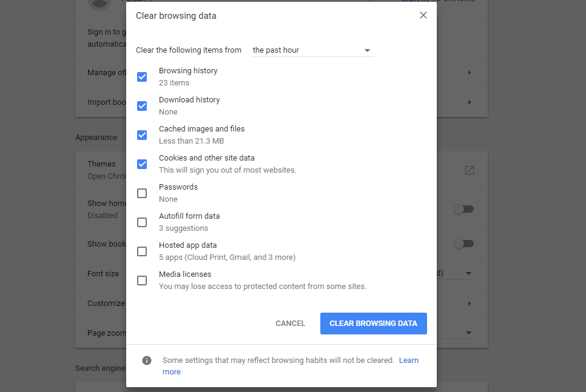
Task: Uncheck Cookies and other site data
Action: [x=142, y=164]
